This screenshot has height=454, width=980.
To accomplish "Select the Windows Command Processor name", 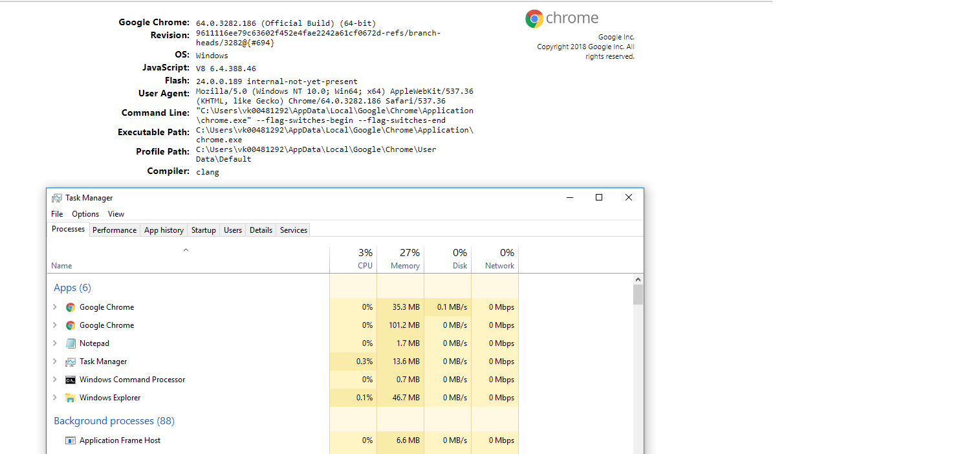I will (x=133, y=380).
